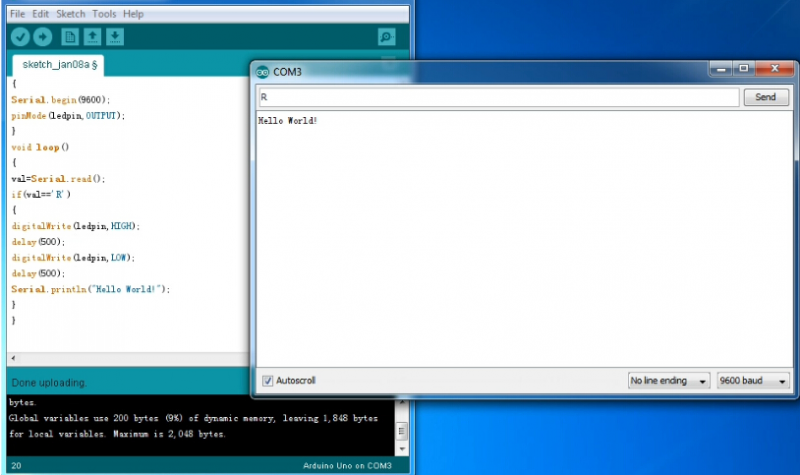Open the Edit menu
800x475 pixels.
[x=40, y=14]
